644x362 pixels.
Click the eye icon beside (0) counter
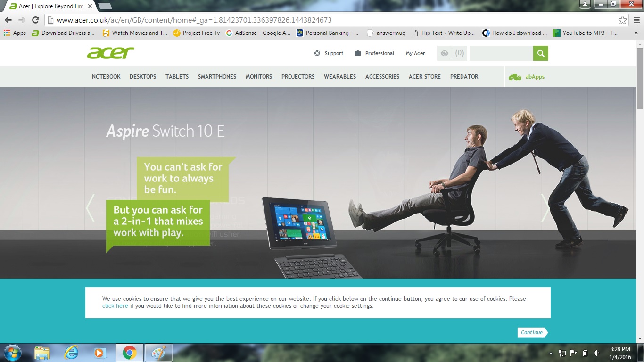point(445,53)
